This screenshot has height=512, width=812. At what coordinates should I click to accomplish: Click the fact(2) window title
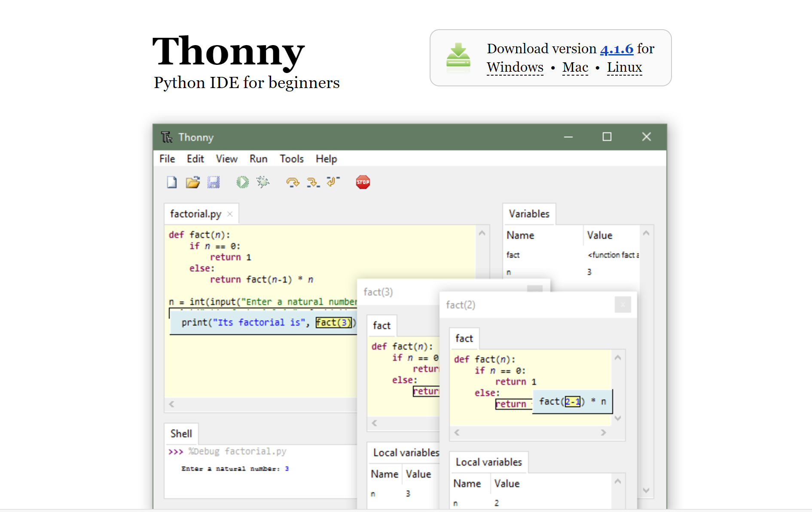click(461, 305)
